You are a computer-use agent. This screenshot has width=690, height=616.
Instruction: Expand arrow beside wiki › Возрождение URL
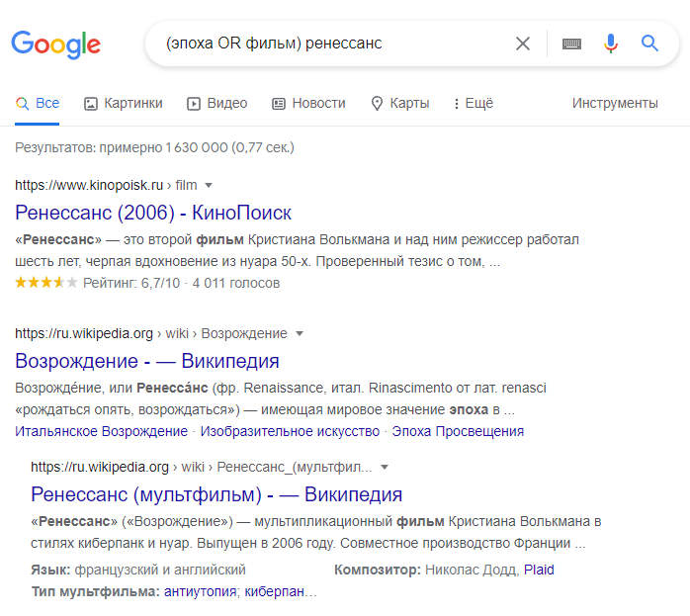(300, 333)
